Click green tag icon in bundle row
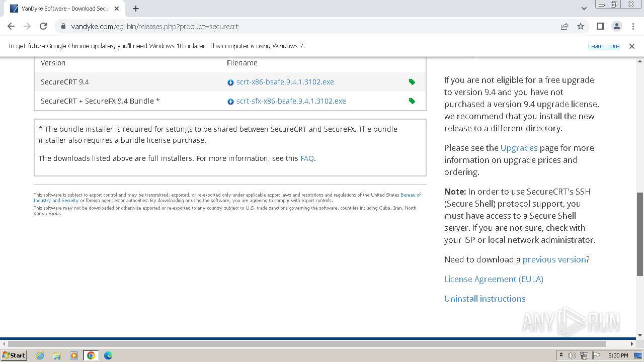Image resolution: width=644 pixels, height=362 pixels. click(412, 101)
